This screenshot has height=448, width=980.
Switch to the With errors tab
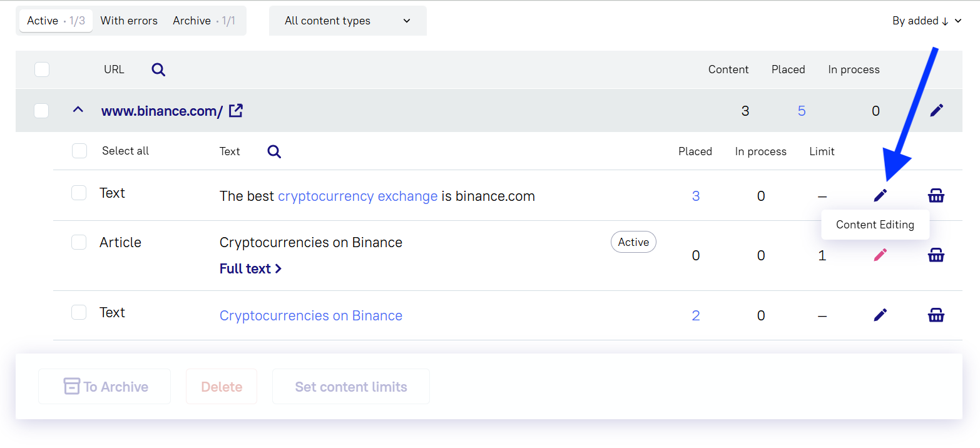(129, 21)
